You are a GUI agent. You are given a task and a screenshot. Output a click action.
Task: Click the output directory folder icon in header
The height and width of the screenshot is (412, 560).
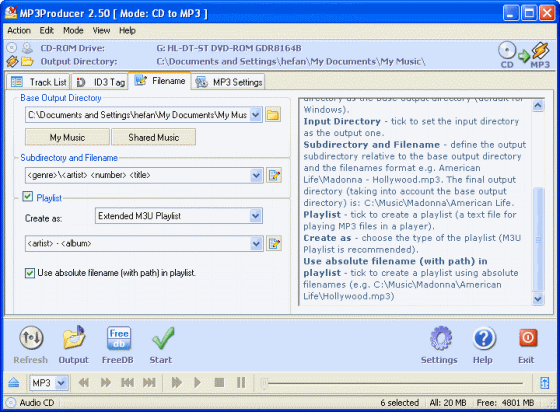(x=27, y=61)
